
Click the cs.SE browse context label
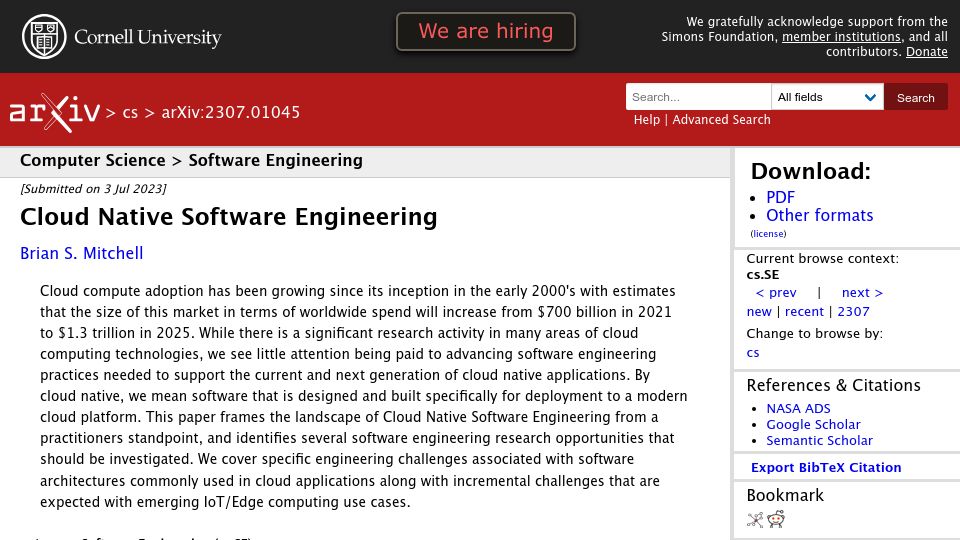762,275
